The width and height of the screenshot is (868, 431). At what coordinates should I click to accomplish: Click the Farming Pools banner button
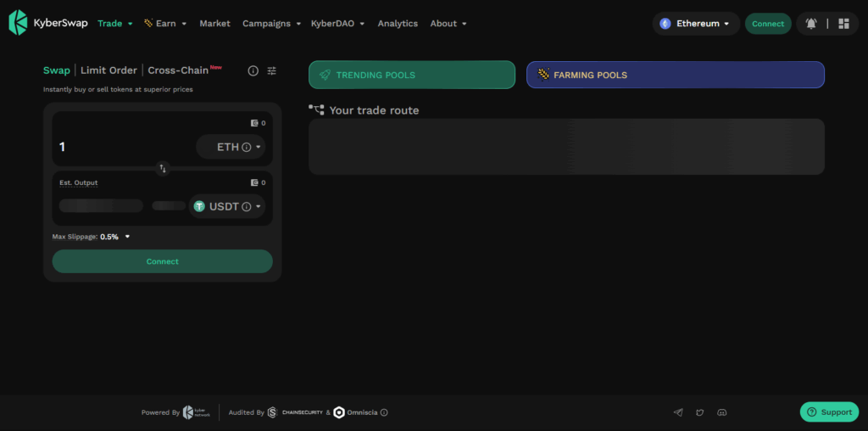(675, 75)
